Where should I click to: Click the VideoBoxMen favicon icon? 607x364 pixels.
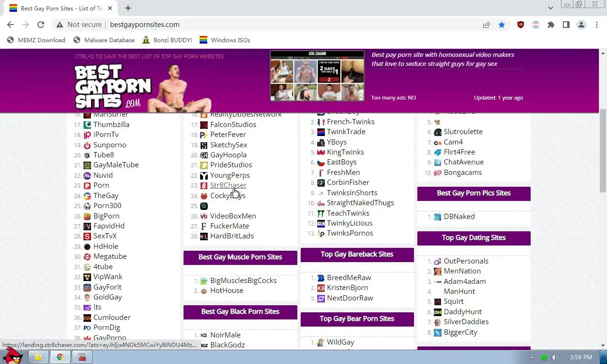(204, 216)
